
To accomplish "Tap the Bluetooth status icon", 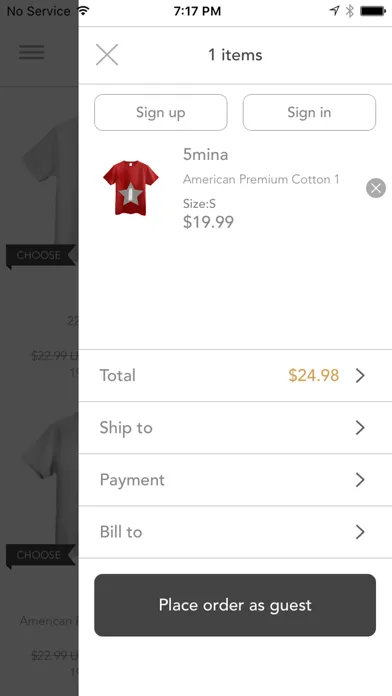I will click(x=350, y=11).
